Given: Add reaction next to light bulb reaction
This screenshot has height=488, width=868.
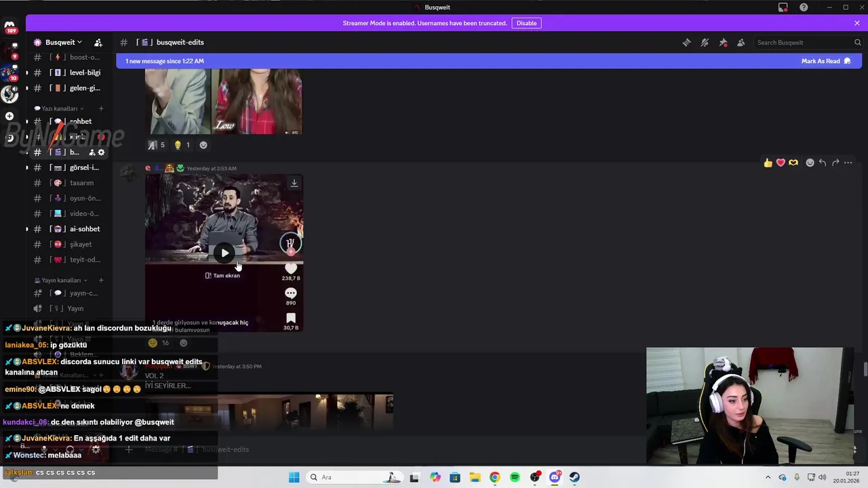Looking at the screenshot, I should [x=203, y=145].
